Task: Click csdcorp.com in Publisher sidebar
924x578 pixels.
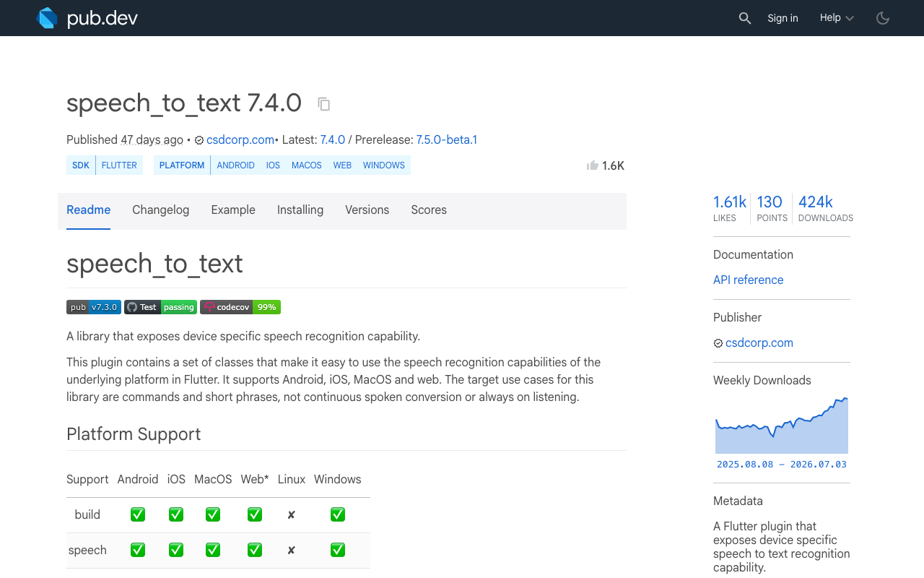Action: coord(759,343)
